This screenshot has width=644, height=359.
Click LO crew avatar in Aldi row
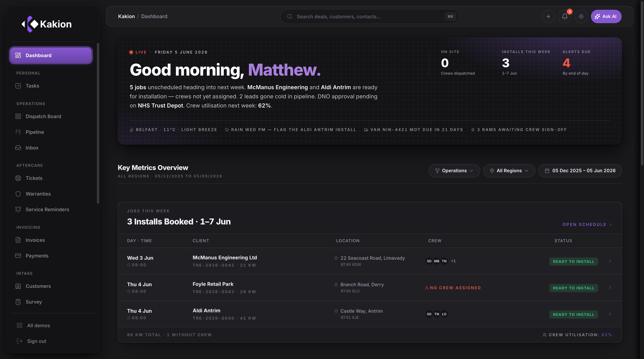444,314
